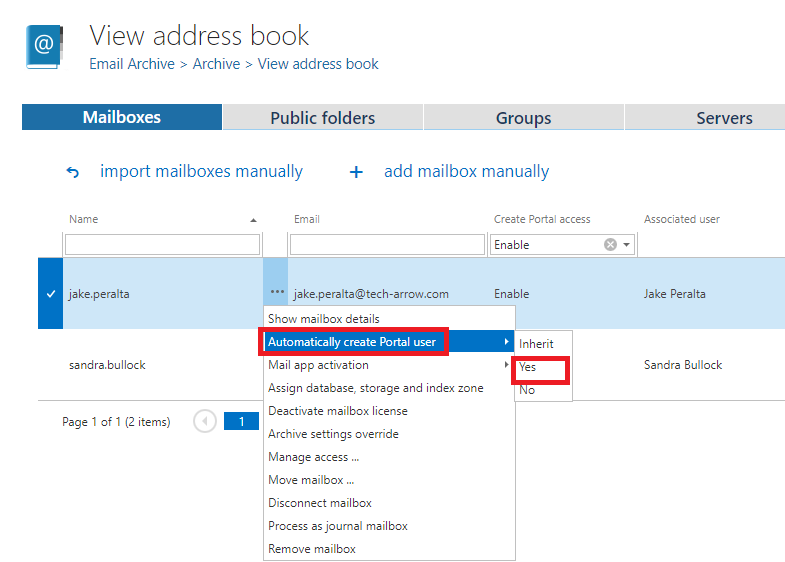Click the three-dots menu icon for jake.peralta
Viewport: 785px width, 562px height.
point(276,294)
